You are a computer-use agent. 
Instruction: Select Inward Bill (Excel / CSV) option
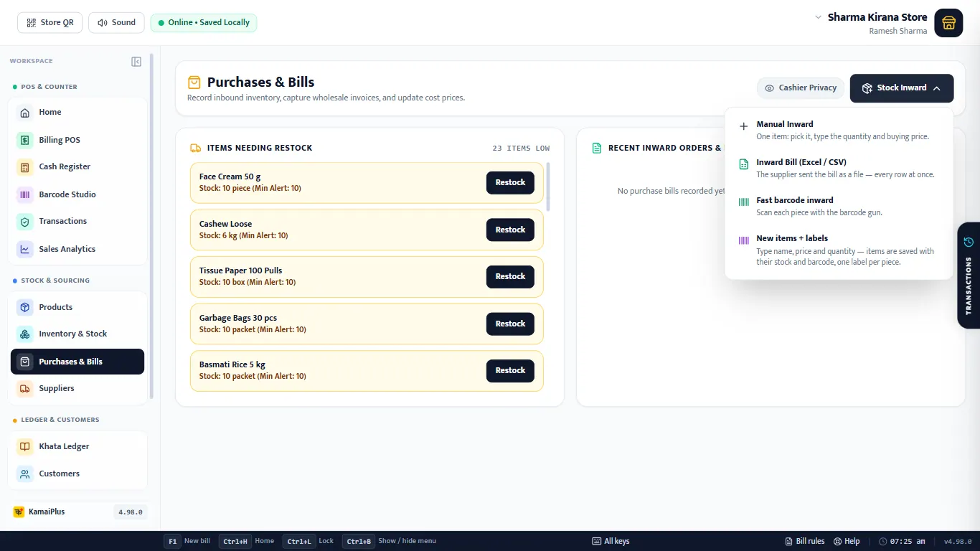pyautogui.click(x=839, y=168)
